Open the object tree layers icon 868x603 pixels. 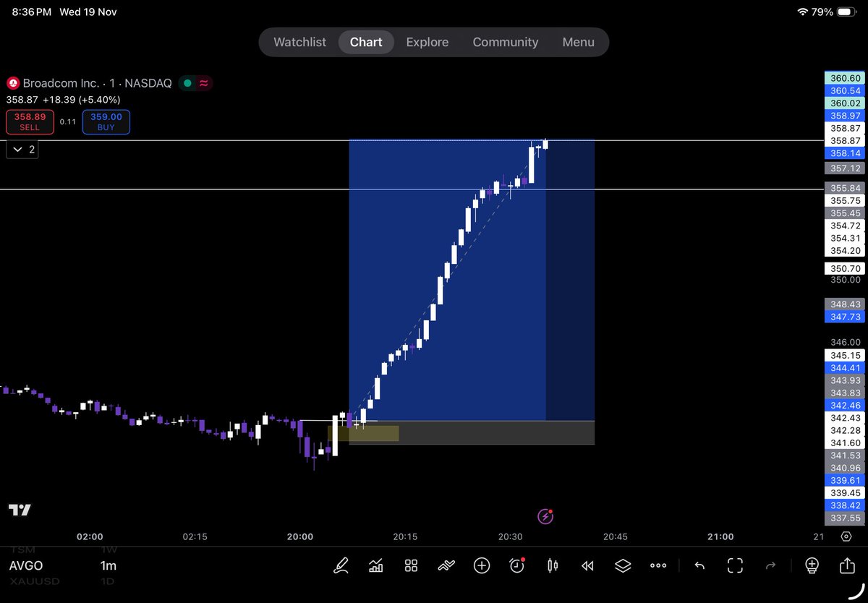(x=623, y=565)
